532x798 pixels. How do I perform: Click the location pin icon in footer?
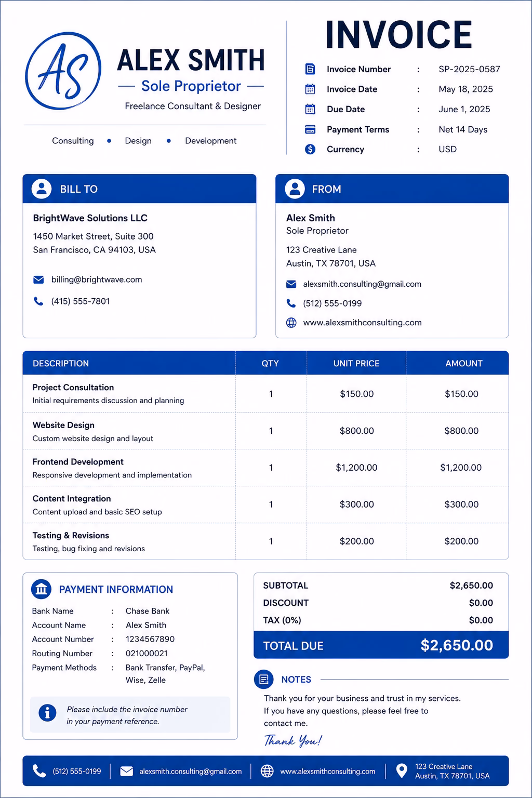coord(402,771)
